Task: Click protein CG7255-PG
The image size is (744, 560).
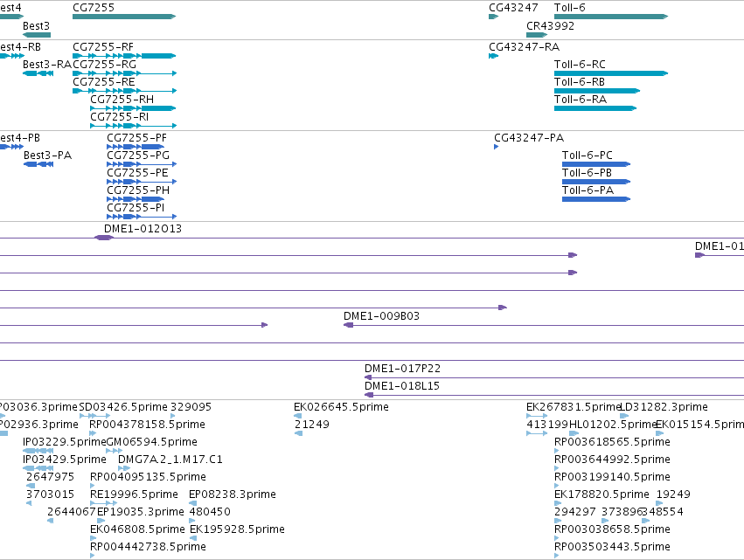Action: [x=142, y=164]
